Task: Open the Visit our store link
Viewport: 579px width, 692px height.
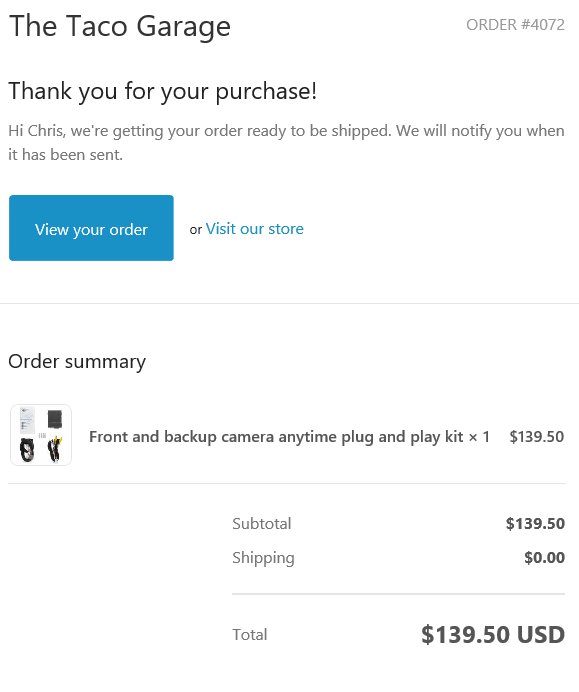Action: pos(255,229)
